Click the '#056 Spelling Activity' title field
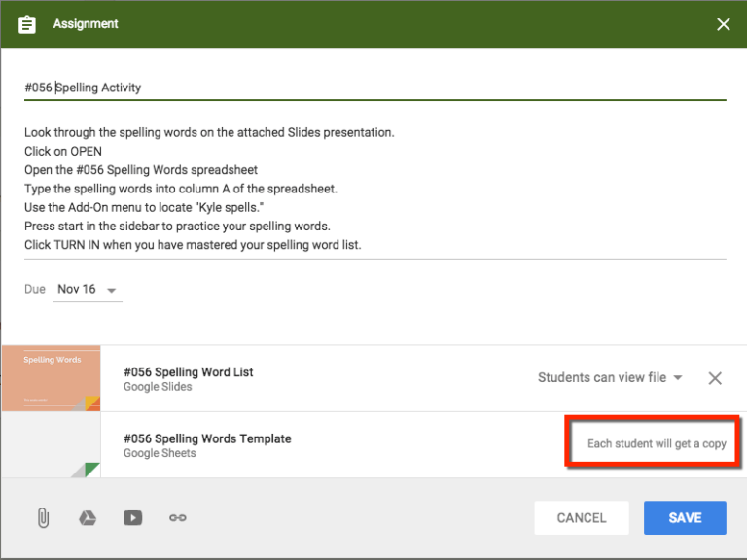The image size is (747, 560). 374,87
